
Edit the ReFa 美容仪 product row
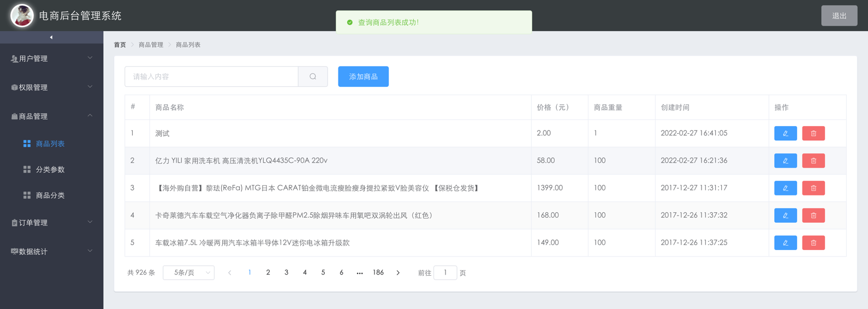785,188
